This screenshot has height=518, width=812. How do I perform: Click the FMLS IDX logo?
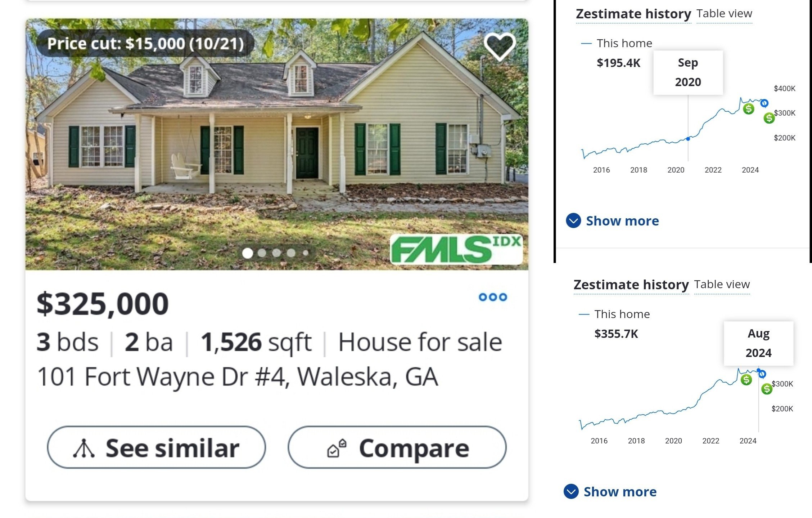(456, 249)
